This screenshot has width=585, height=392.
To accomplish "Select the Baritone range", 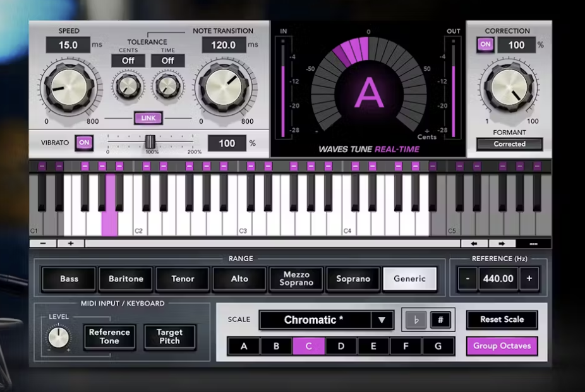I will click(x=126, y=279).
